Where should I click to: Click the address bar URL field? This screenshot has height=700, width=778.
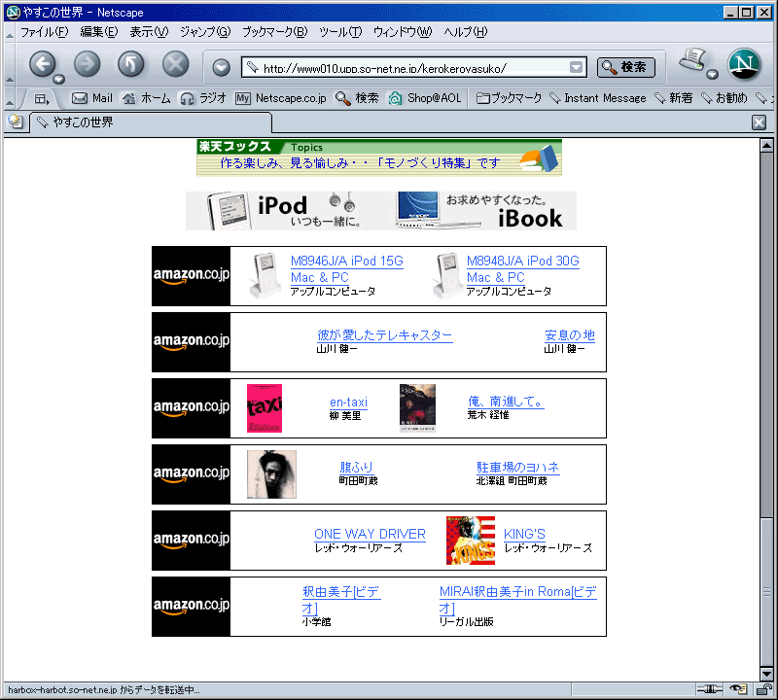[414, 67]
